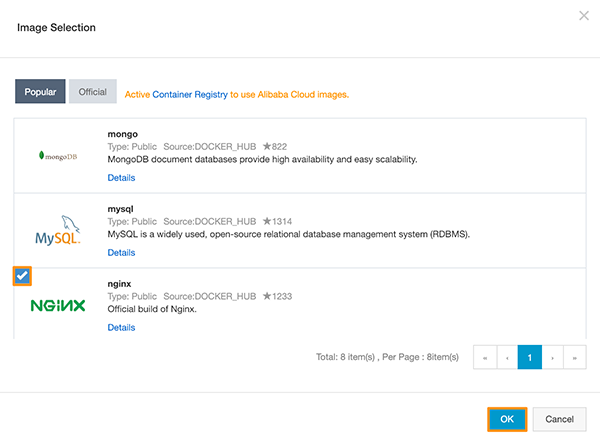View Details for mysql image
The image size is (600, 445).
point(121,253)
